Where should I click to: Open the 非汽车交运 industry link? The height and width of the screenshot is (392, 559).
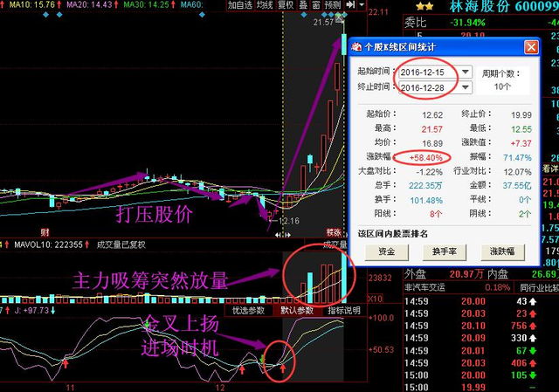(x=424, y=287)
